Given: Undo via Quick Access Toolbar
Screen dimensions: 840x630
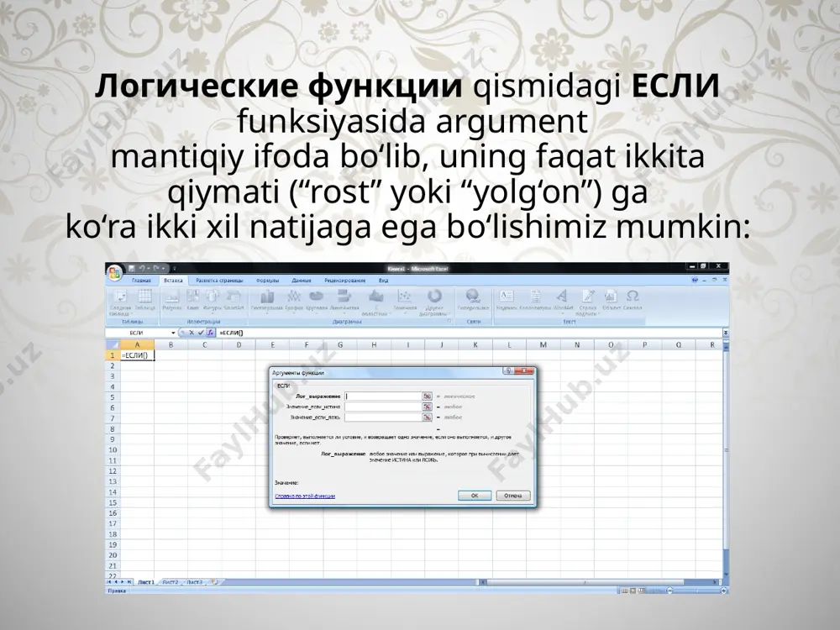Looking at the screenshot, I should 143,269.
